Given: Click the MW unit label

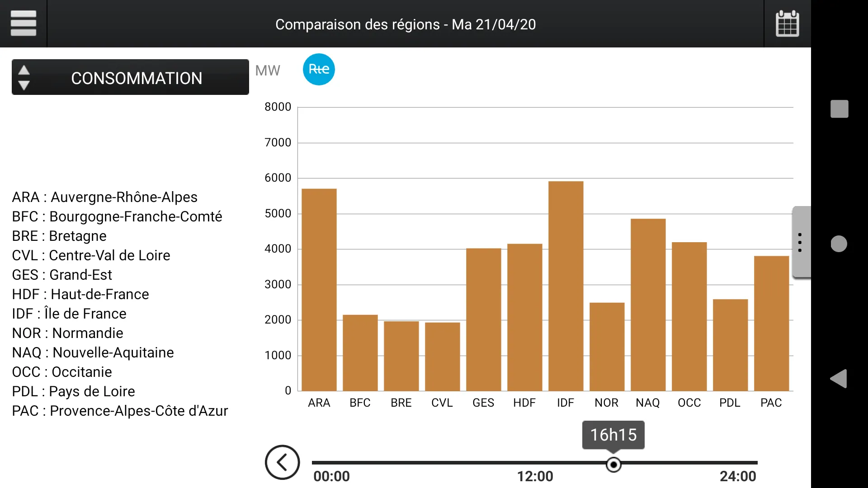Looking at the screenshot, I should [268, 70].
